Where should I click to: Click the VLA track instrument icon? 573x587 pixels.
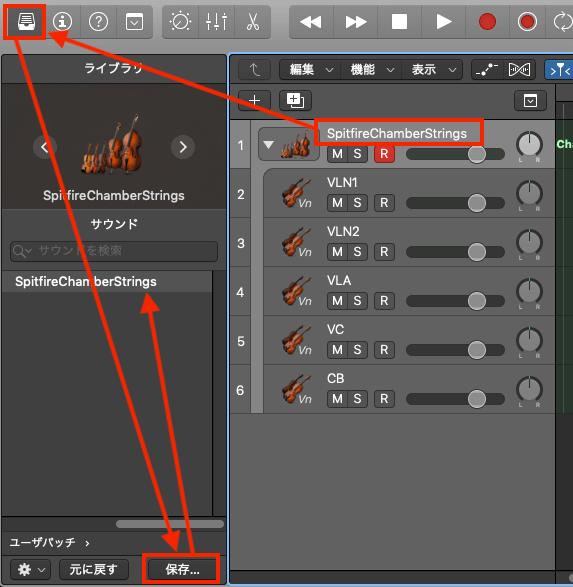pyautogui.click(x=296, y=291)
